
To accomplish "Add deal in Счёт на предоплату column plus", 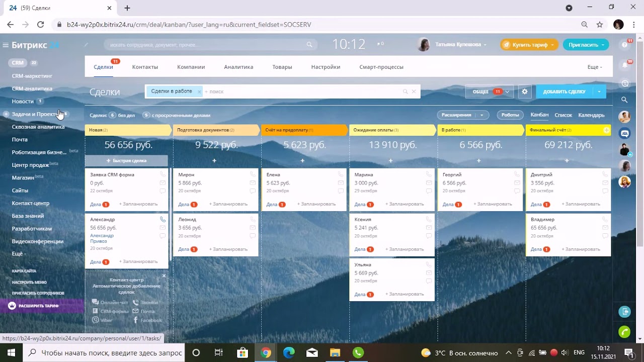I will tap(302, 161).
